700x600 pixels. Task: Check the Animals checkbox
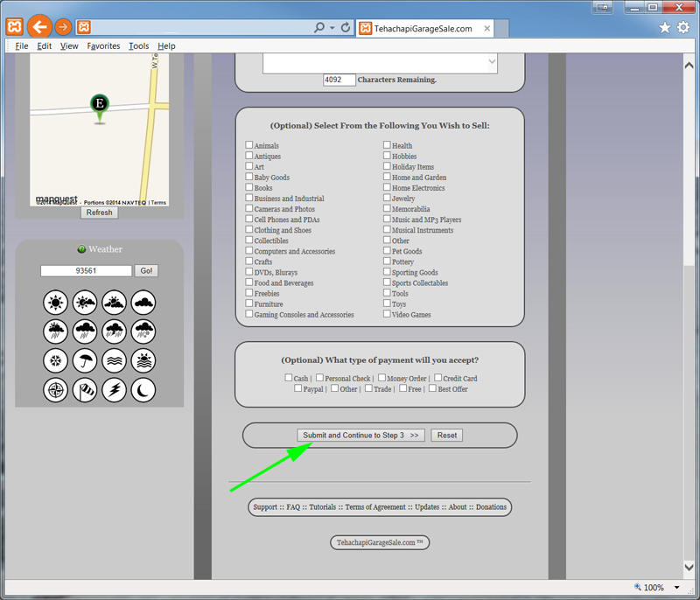click(x=249, y=144)
